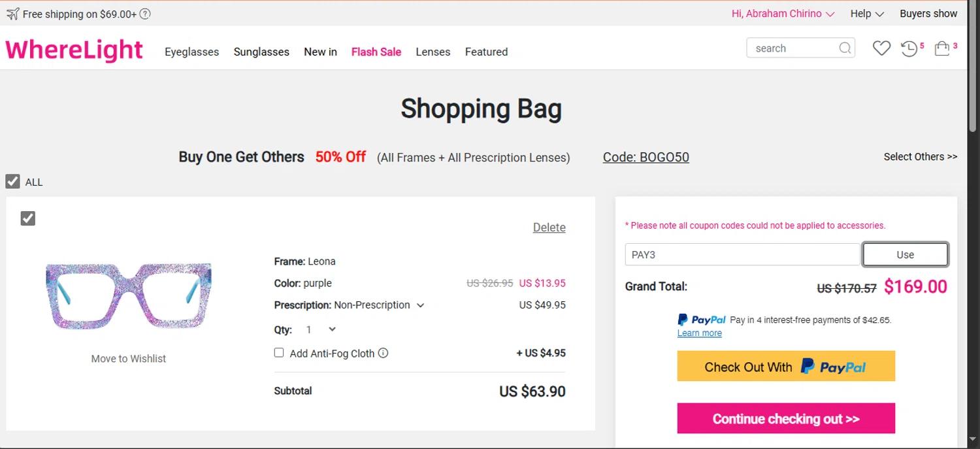Enable the Add Anti-Fog Cloth checkbox

tap(279, 353)
